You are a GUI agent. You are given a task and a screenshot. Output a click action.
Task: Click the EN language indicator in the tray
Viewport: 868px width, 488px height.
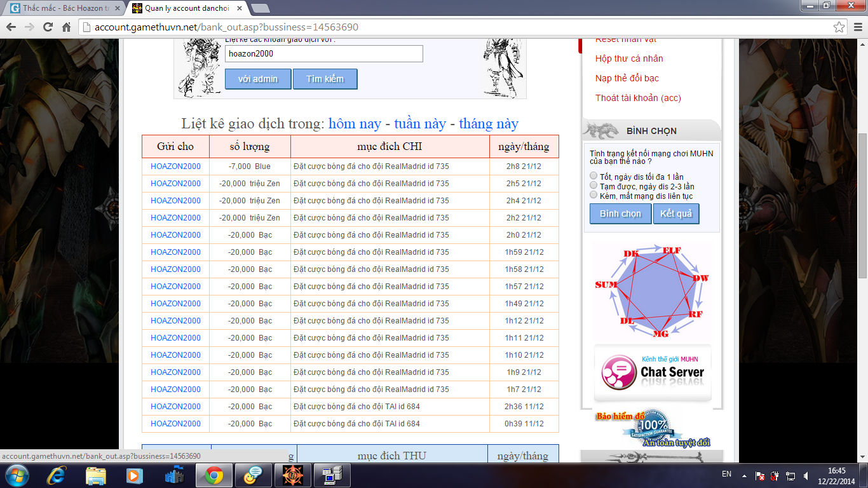(727, 475)
